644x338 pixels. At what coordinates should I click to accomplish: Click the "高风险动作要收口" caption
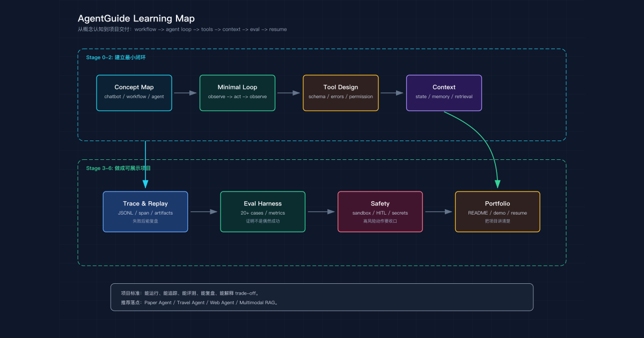click(380, 221)
